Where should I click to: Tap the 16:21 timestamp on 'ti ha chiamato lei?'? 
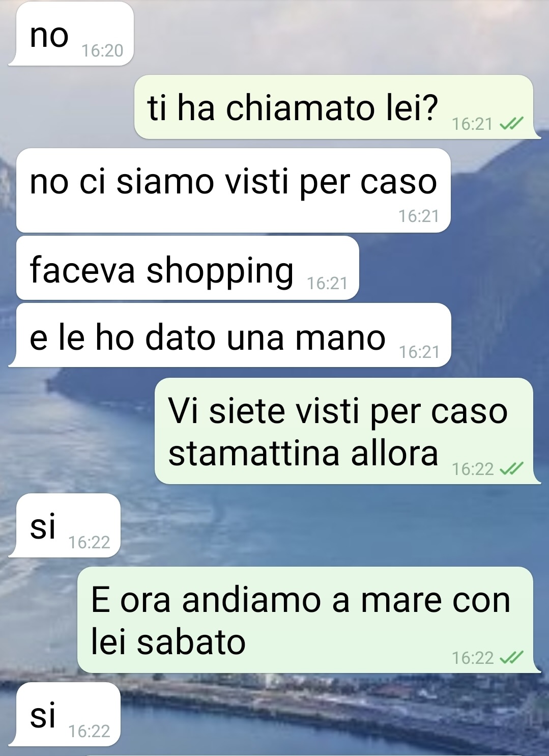coord(472,124)
